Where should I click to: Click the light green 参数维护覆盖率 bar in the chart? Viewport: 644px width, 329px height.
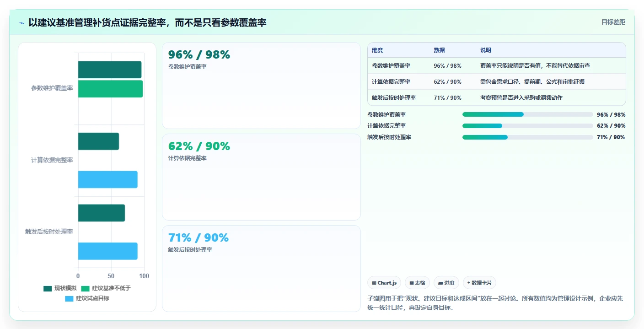(110, 89)
